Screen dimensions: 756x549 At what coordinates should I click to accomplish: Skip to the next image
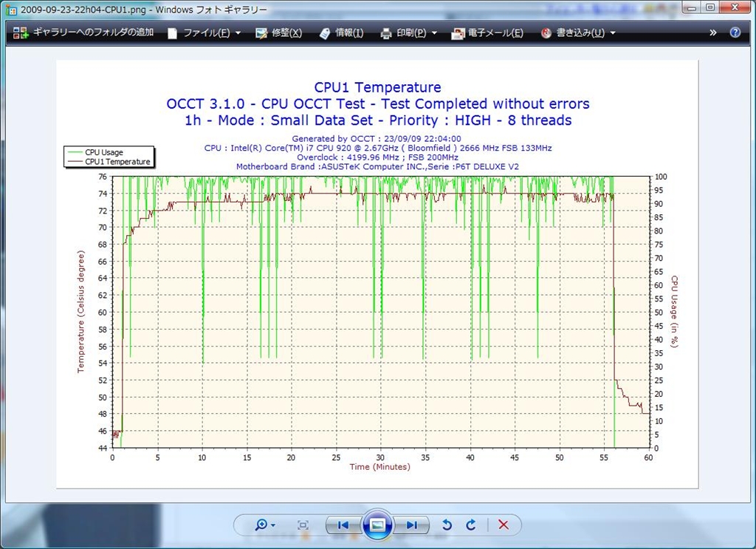[x=411, y=525]
